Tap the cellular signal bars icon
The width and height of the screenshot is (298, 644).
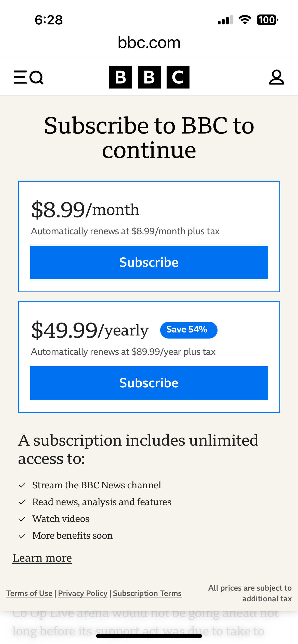pos(225,20)
